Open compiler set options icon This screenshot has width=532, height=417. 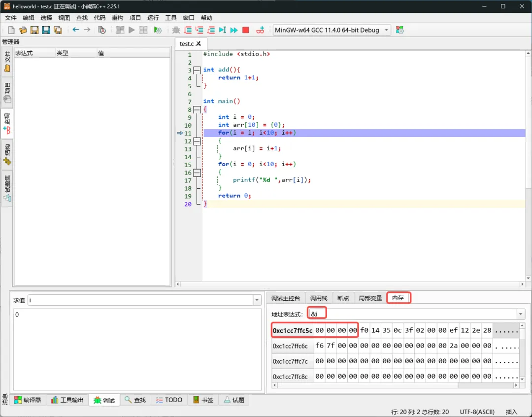(x=400, y=30)
